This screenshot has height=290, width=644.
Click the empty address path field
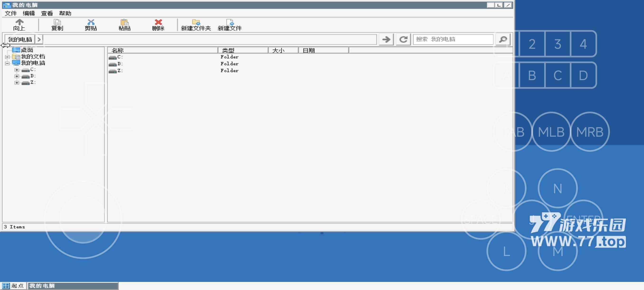coord(210,39)
